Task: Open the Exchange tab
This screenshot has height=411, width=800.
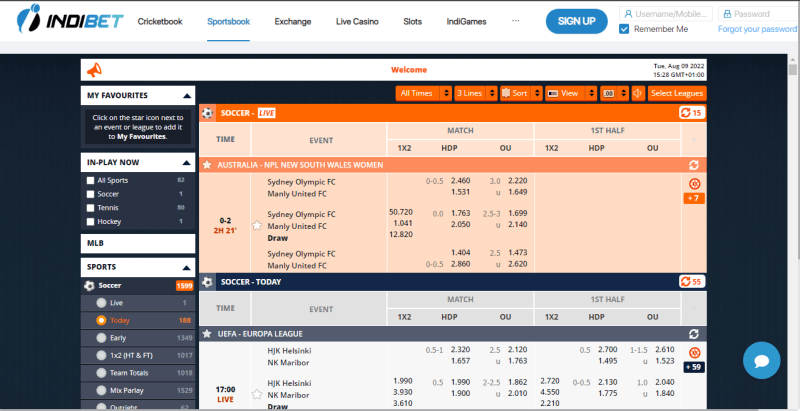Action: [x=293, y=21]
